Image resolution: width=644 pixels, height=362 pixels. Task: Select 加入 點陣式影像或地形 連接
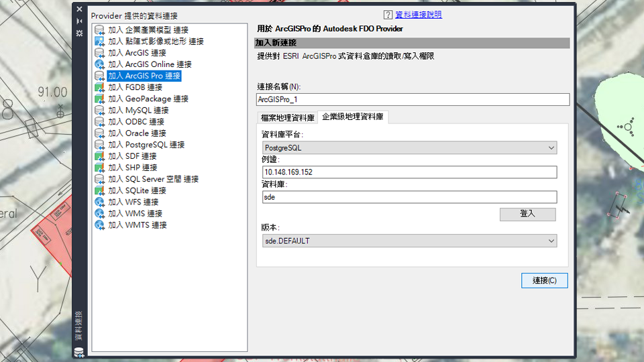(156, 42)
